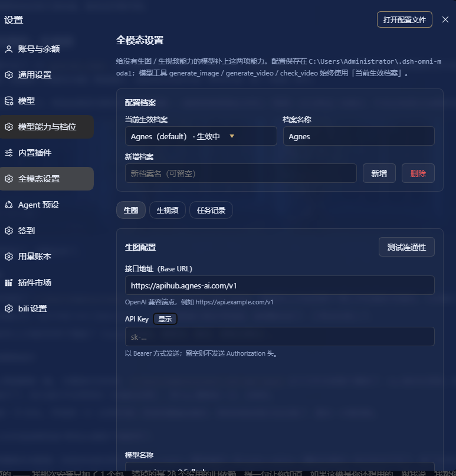
Task: Open the 签到 page
Action: pyautogui.click(x=47, y=231)
